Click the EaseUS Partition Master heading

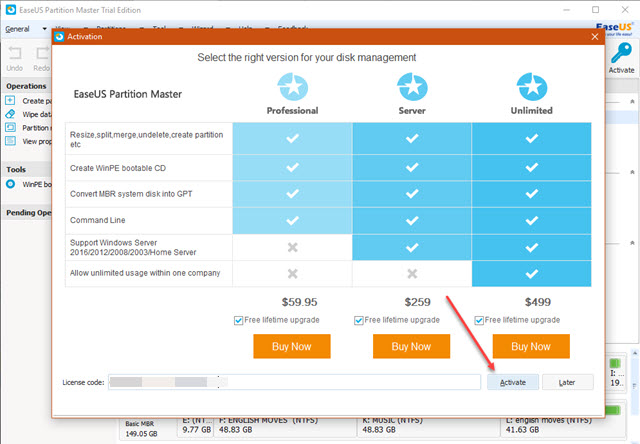127,94
